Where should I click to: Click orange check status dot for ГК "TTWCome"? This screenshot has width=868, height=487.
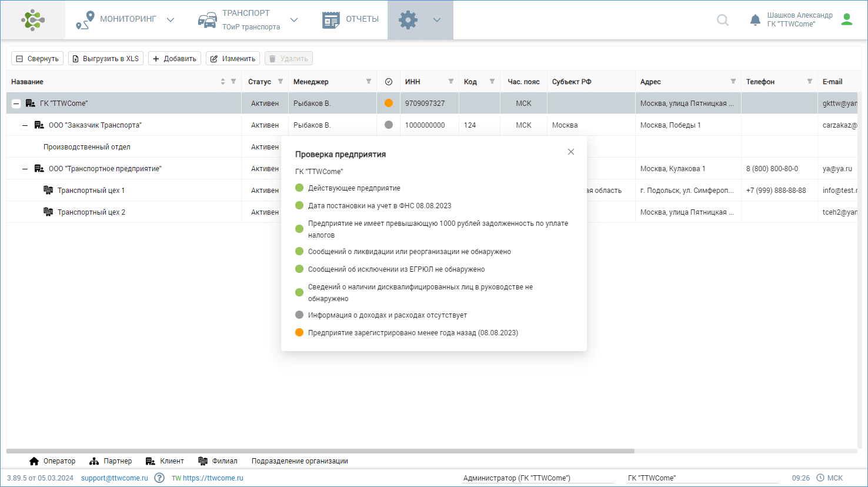click(388, 103)
